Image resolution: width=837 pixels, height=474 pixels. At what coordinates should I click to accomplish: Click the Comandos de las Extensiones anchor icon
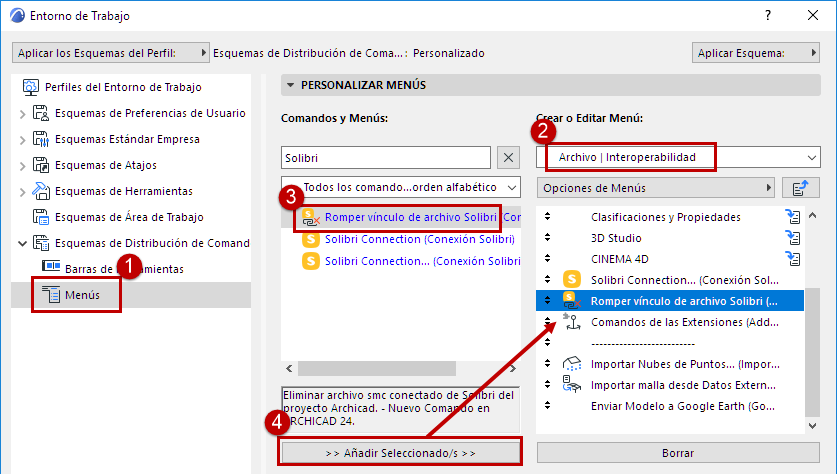tap(572, 322)
